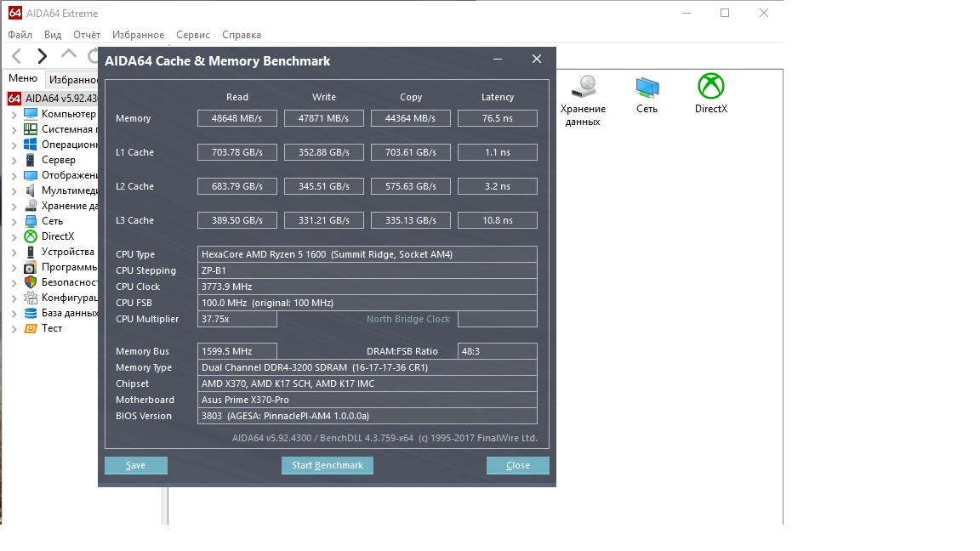980x551 pixels.
Task: Click the Memory Read 48648 MB/s field
Action: pyautogui.click(x=236, y=118)
